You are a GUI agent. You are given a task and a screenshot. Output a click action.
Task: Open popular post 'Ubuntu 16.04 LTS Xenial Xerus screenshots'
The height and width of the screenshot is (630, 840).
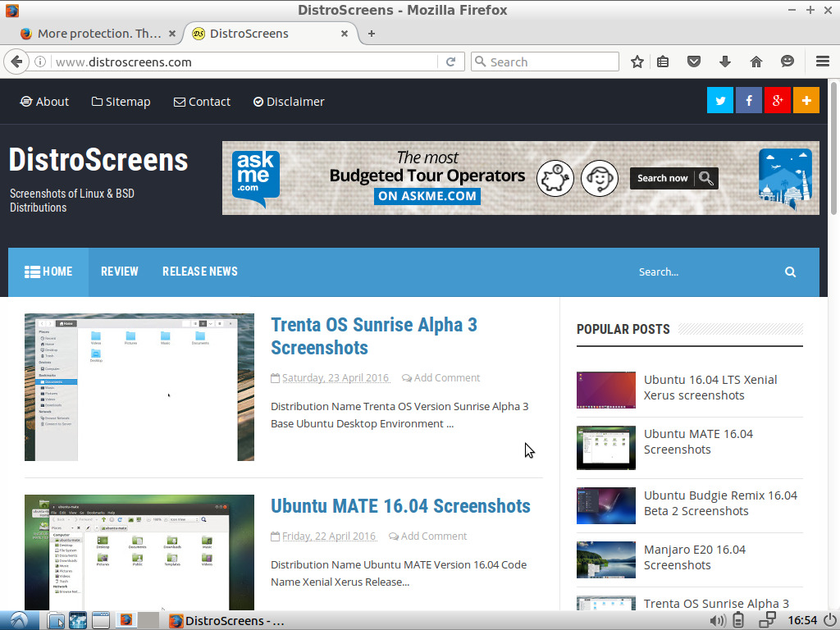click(x=710, y=387)
